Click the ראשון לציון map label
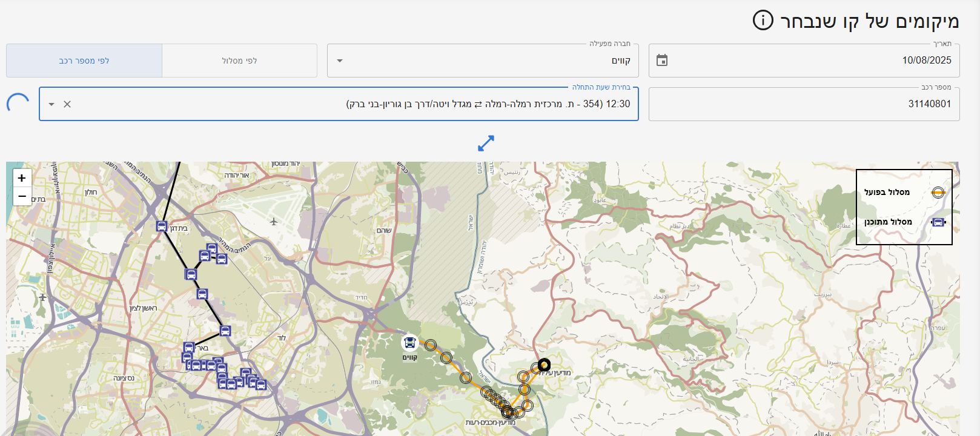This screenshot has height=436, width=980. click(143, 308)
